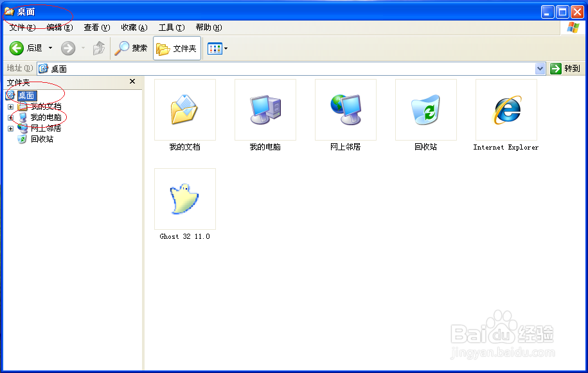This screenshot has height=373, width=588.
Task: Click the 回收站 label under the thumbnail
Action: [425, 147]
